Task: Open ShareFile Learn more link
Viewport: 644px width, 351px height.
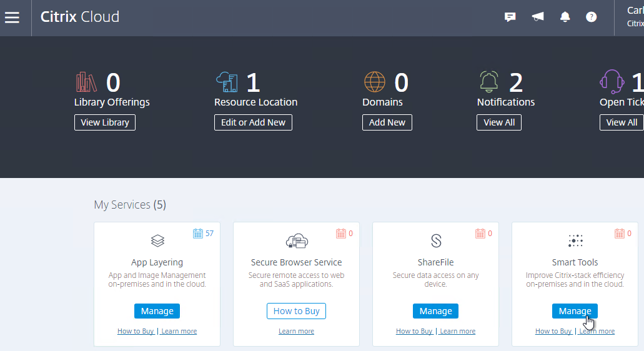Action: (457, 331)
